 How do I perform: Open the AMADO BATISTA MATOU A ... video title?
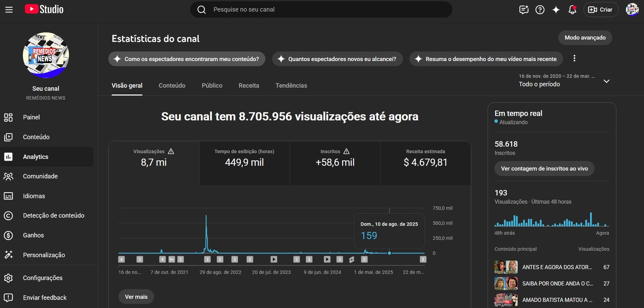tap(557, 300)
